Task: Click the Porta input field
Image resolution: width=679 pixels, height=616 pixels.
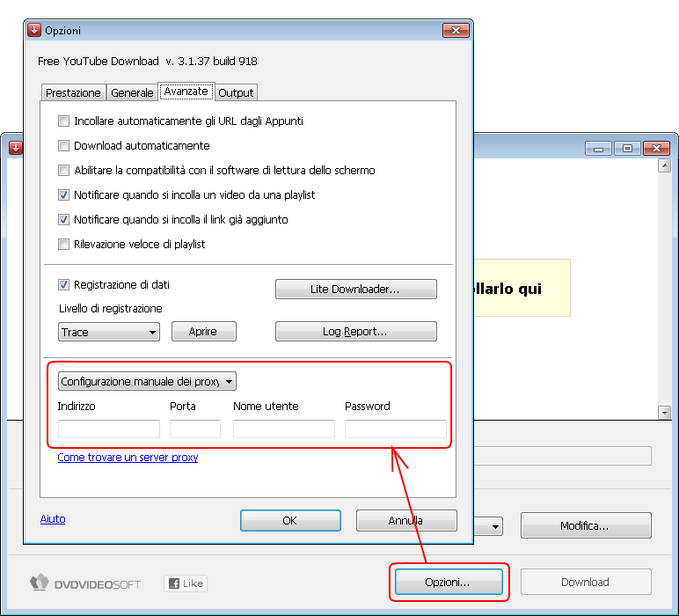Action: pos(195,429)
